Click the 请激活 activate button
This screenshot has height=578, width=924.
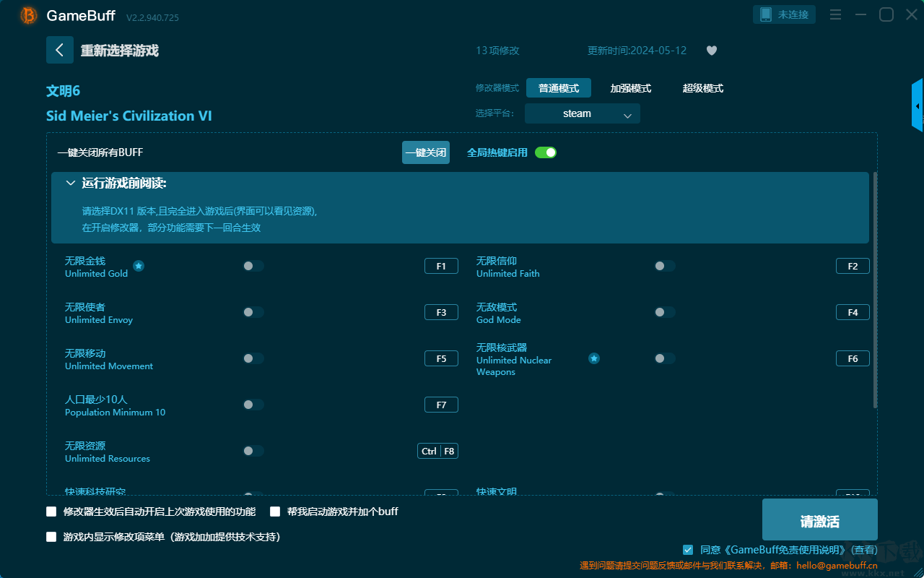pos(819,520)
